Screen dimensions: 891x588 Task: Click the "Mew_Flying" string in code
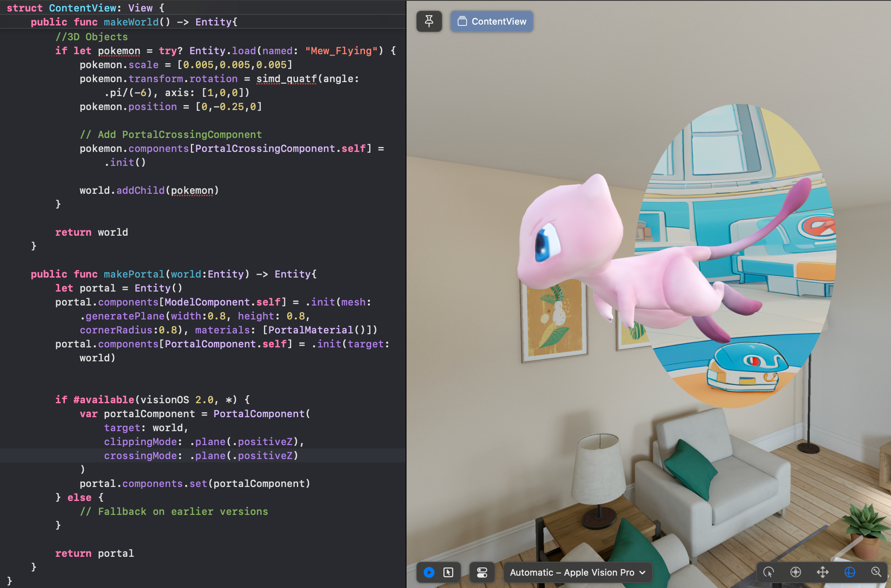pos(341,51)
